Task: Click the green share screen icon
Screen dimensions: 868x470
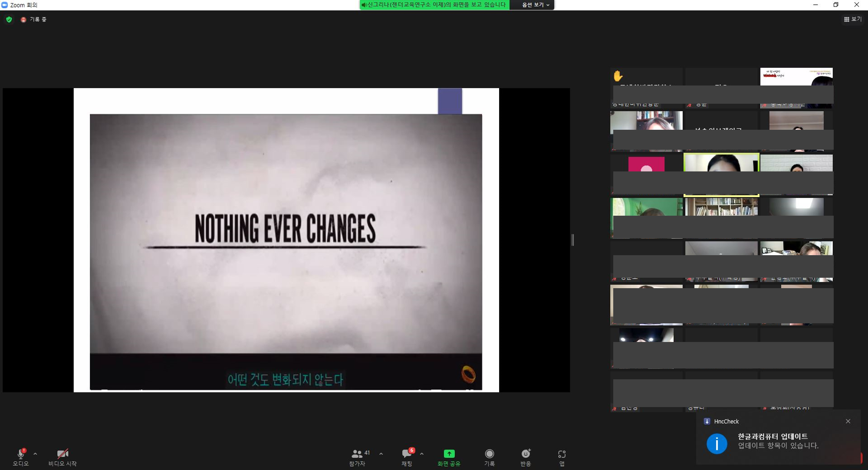Action: point(449,454)
